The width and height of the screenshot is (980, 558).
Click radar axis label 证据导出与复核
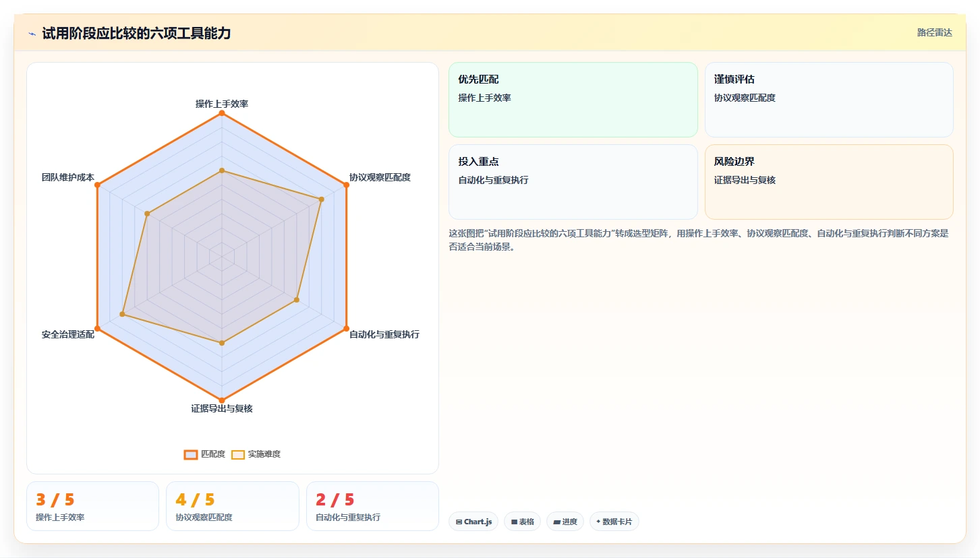(222, 408)
